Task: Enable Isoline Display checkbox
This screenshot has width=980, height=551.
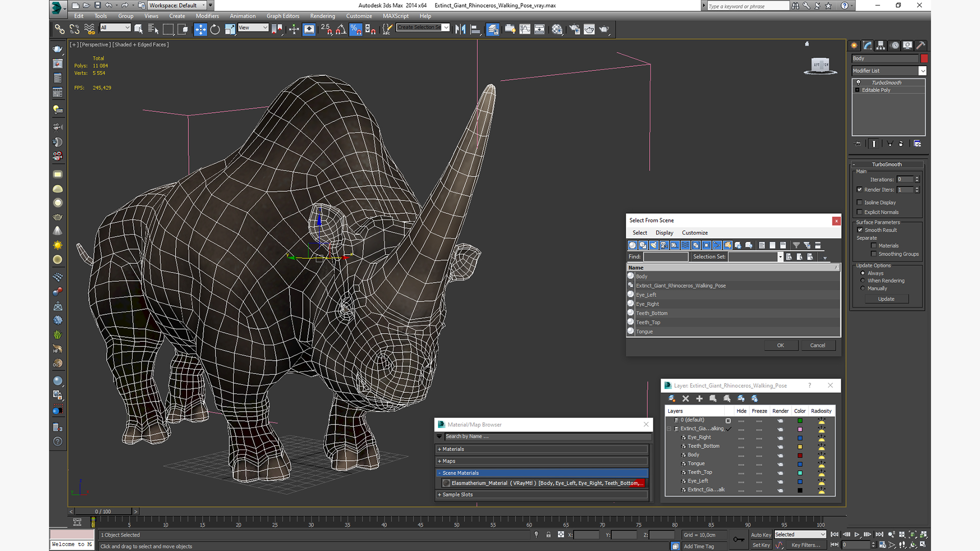Action: pyautogui.click(x=860, y=203)
